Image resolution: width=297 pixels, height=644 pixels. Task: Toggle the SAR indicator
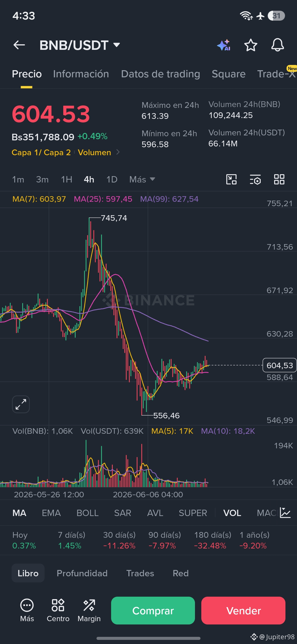[x=123, y=513]
